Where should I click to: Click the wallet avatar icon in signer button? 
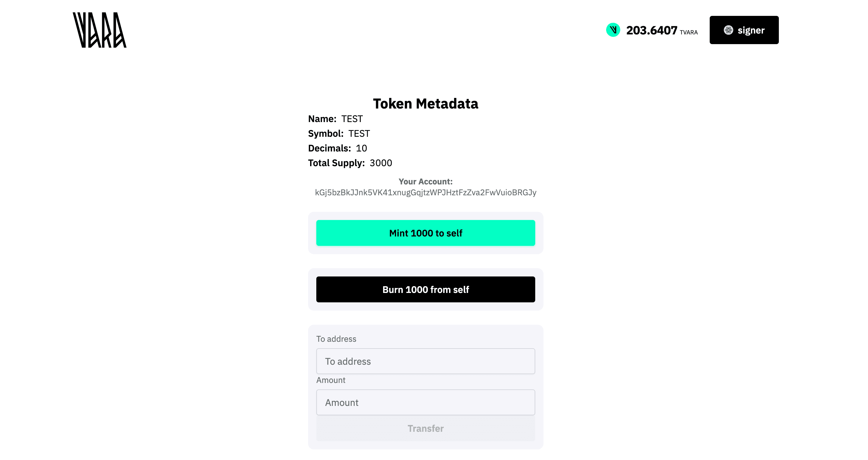[729, 30]
